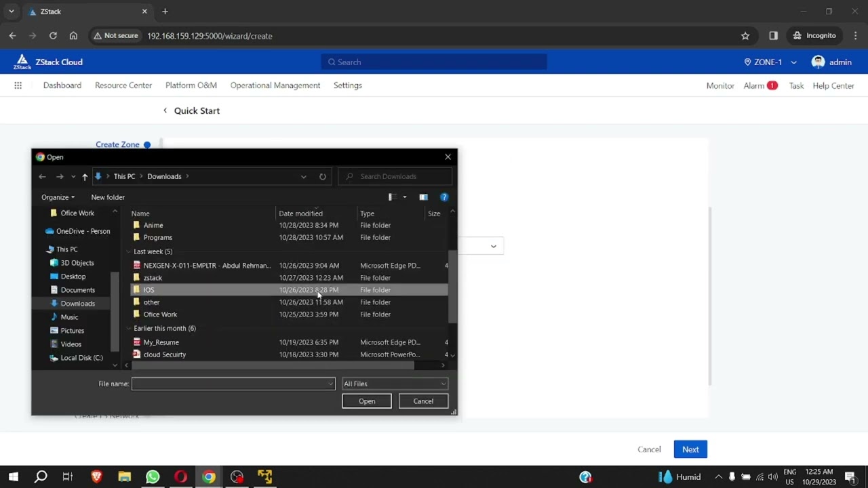Go back using Quick Start arrow
868x488 pixels.
165,110
